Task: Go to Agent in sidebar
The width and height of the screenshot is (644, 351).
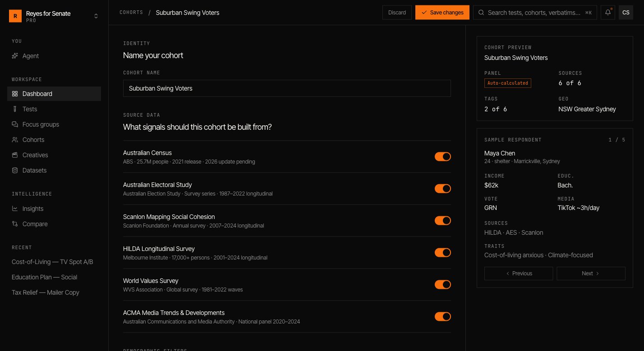Action: (x=54, y=56)
